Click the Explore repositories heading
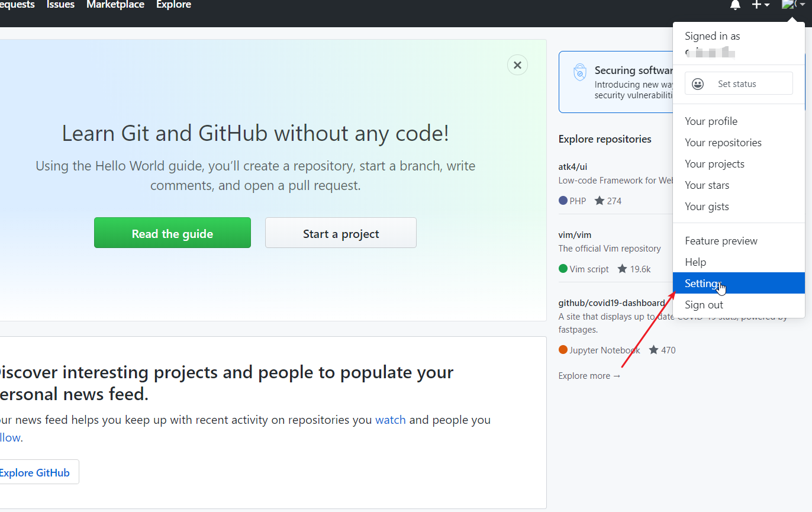The width and height of the screenshot is (812, 512). [x=605, y=139]
